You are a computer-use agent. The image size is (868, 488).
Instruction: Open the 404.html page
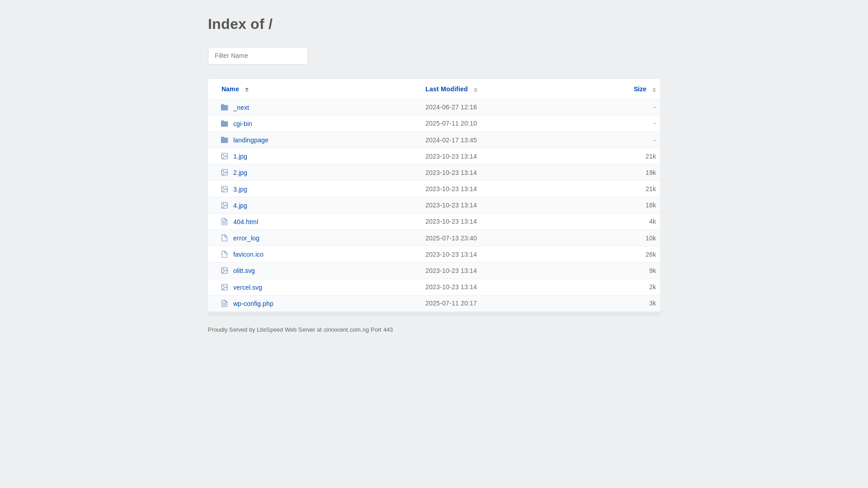coord(245,222)
